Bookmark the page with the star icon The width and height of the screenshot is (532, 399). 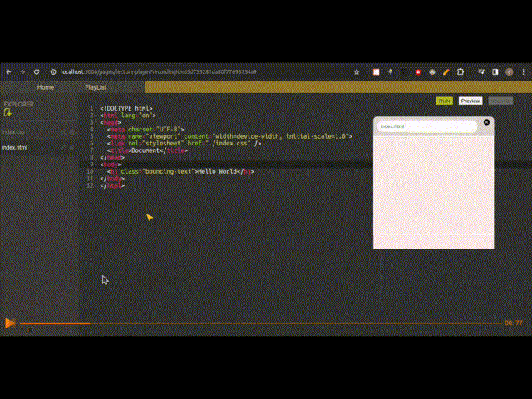[x=357, y=72]
